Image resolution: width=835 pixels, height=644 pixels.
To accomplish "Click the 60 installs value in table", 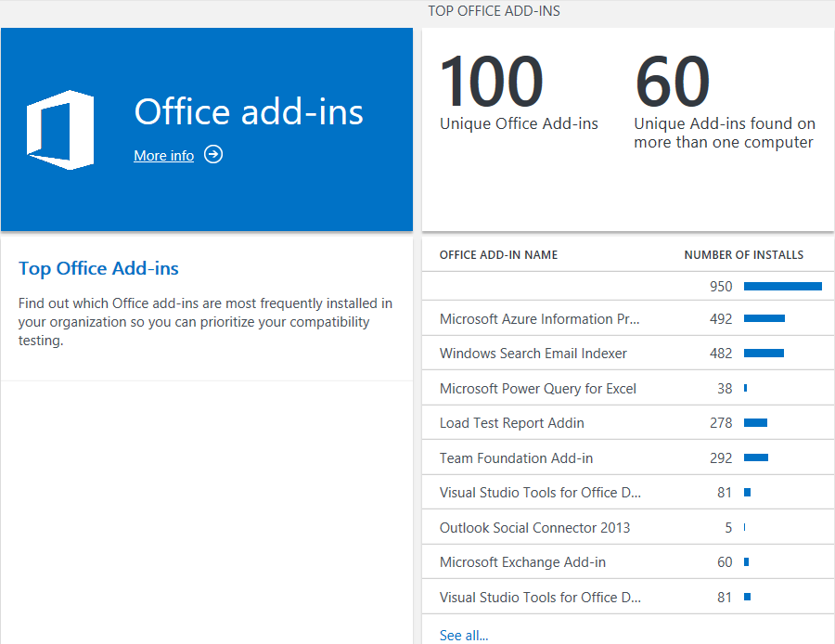I will (725, 562).
